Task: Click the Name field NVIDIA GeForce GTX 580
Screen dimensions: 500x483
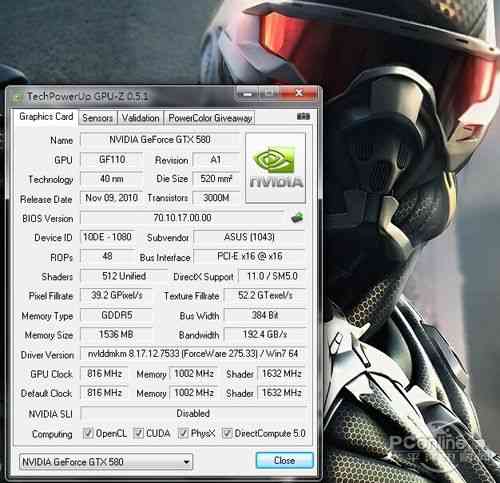Action: pos(160,140)
